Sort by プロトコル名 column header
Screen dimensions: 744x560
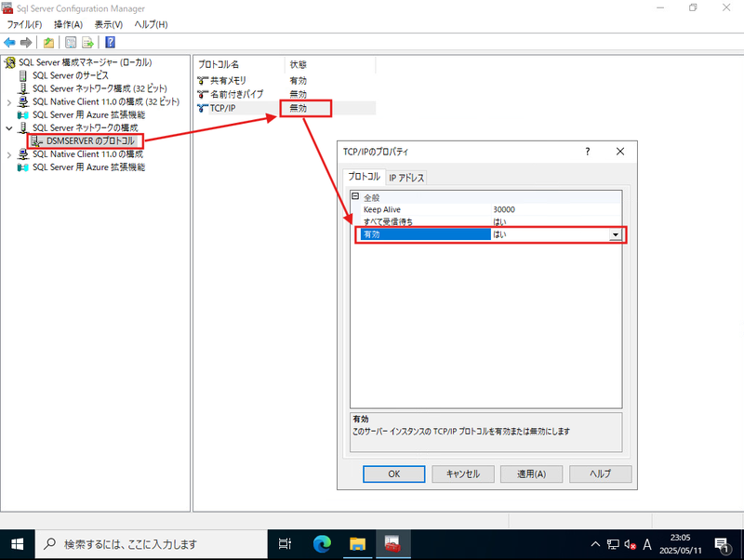(x=239, y=64)
